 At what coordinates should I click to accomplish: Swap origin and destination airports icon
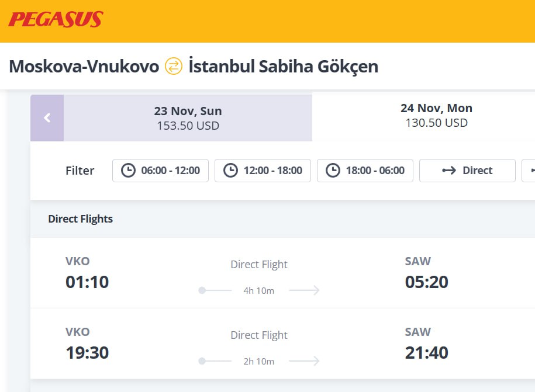point(174,66)
